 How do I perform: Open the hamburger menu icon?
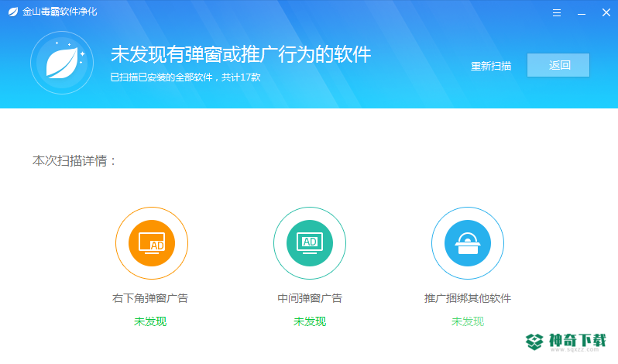pyautogui.click(x=557, y=13)
